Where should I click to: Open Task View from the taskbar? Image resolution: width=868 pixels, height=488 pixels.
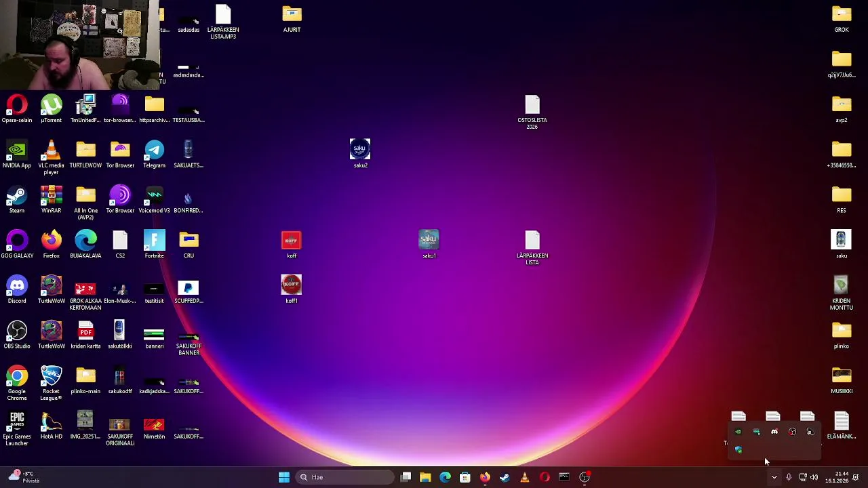click(406, 477)
